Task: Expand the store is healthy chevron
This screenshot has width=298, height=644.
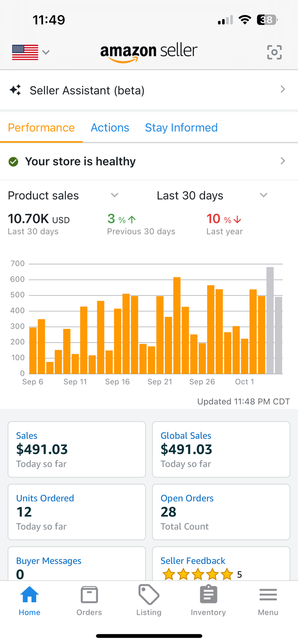Action: (x=283, y=161)
